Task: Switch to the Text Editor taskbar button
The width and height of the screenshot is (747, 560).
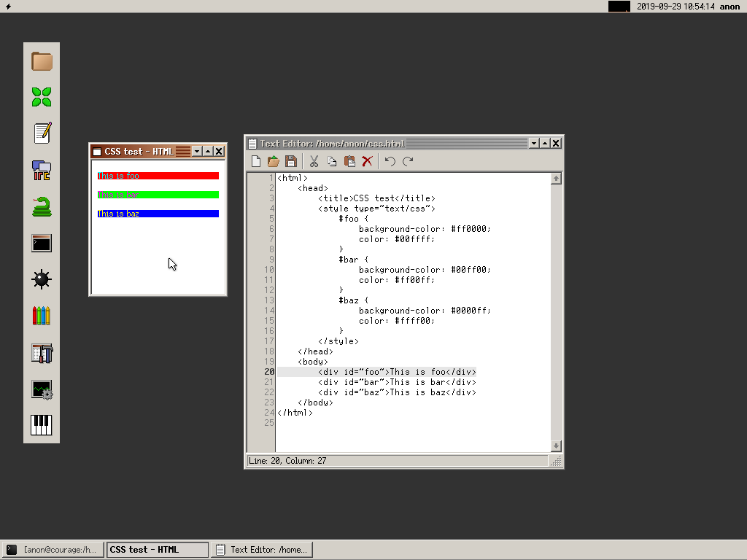Action: coord(262,550)
